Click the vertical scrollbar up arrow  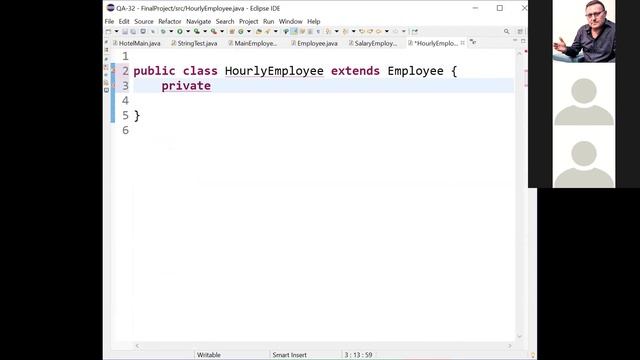click(x=520, y=53)
